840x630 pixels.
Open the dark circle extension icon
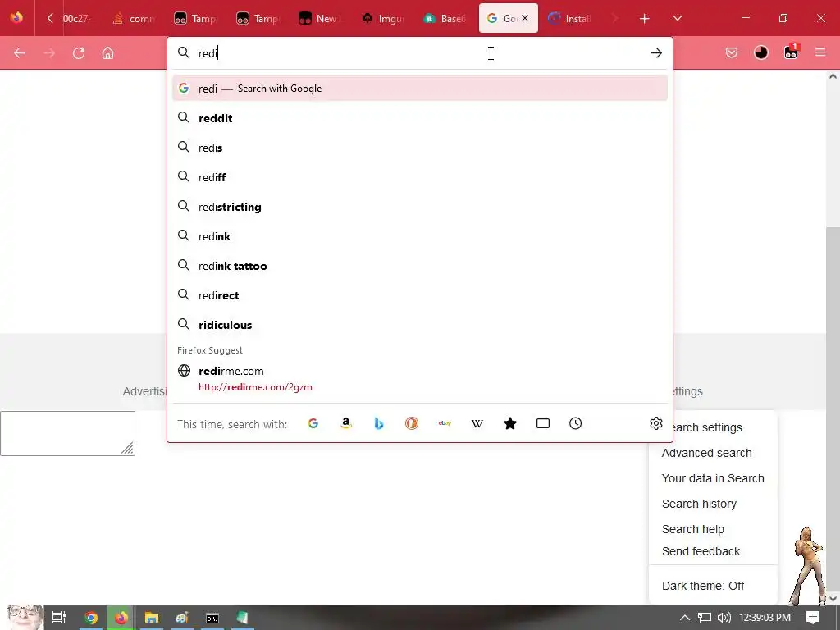761,52
